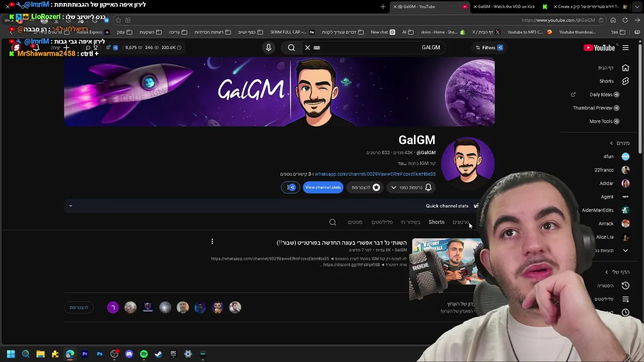Open Discord from taskbar

pyautogui.click(x=129, y=354)
